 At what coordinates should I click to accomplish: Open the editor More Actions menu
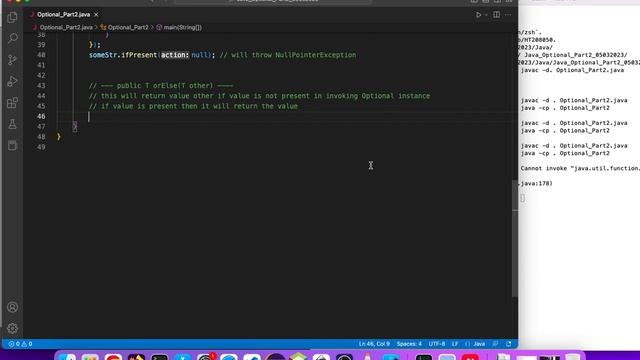(508, 15)
